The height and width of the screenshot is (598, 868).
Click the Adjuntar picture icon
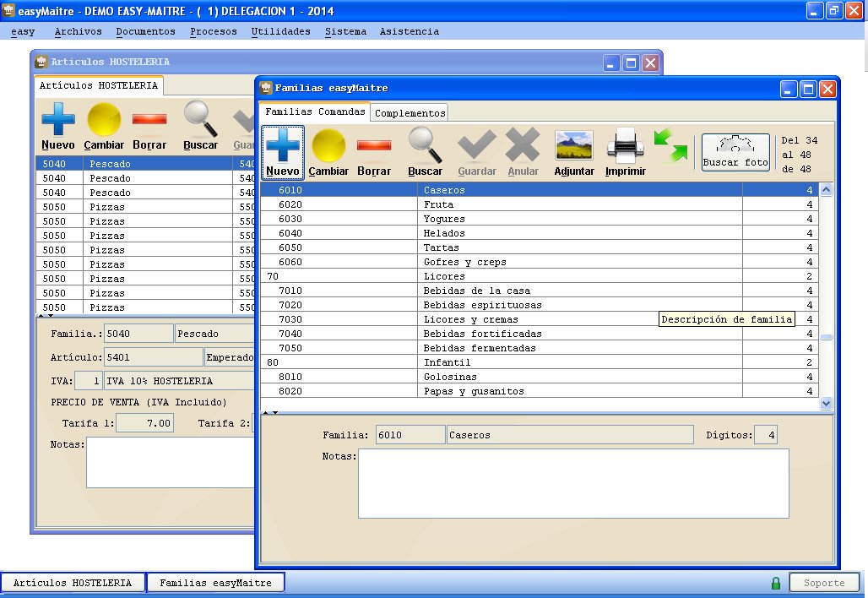click(574, 152)
